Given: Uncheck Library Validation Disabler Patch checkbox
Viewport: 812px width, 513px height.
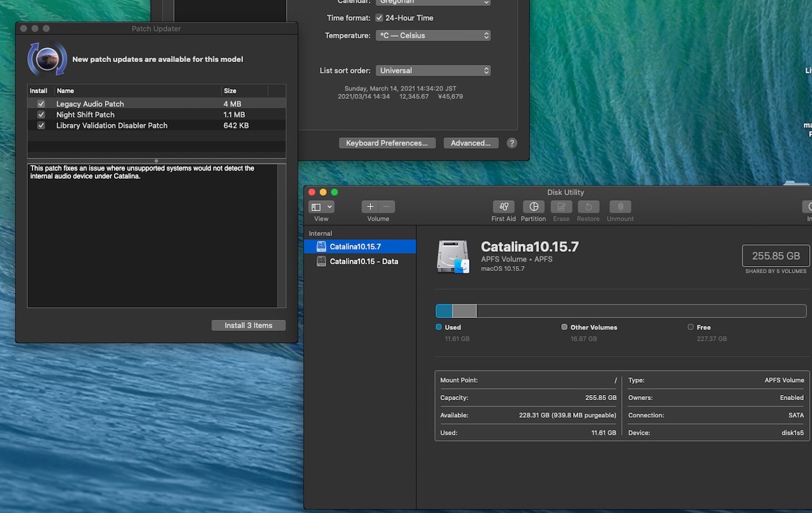Looking at the screenshot, I should pos(41,126).
